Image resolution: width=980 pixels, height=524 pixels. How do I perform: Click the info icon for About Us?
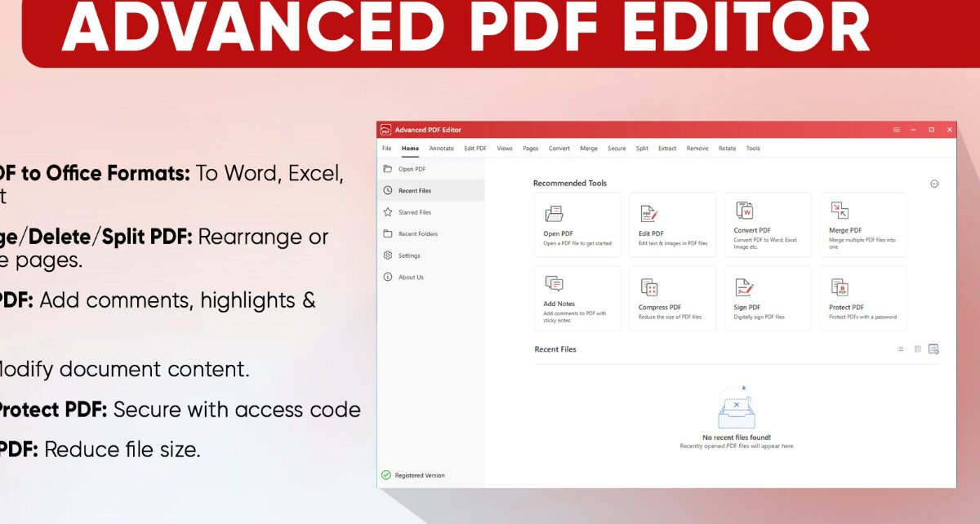click(388, 277)
